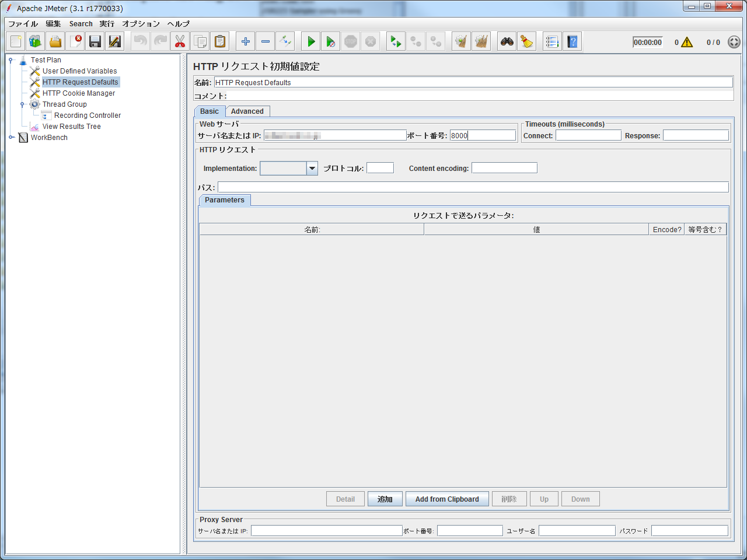This screenshot has height=560, width=747.
Task: Click the Close test plan icon
Action: [x=75, y=41]
